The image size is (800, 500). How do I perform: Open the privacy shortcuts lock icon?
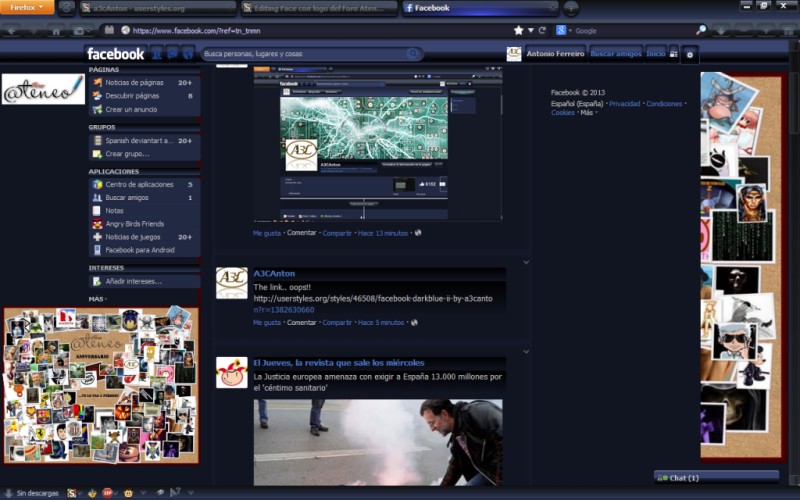coord(673,54)
